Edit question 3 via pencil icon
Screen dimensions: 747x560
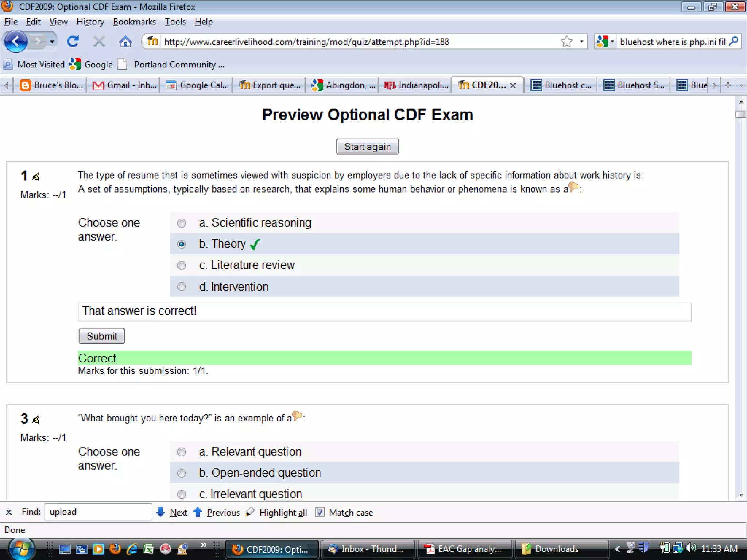point(36,420)
